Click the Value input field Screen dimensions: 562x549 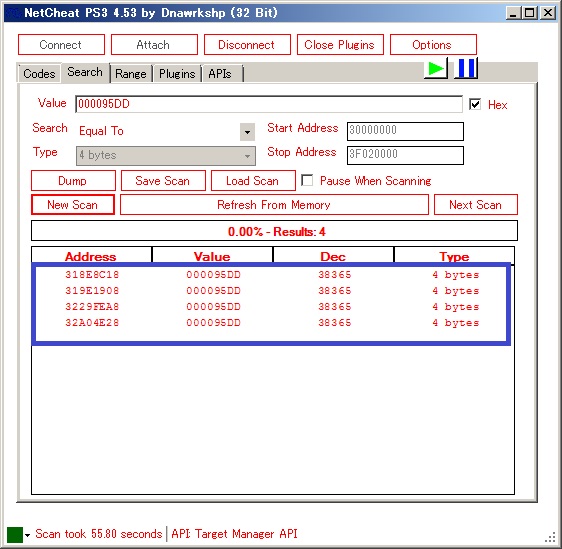point(269,104)
